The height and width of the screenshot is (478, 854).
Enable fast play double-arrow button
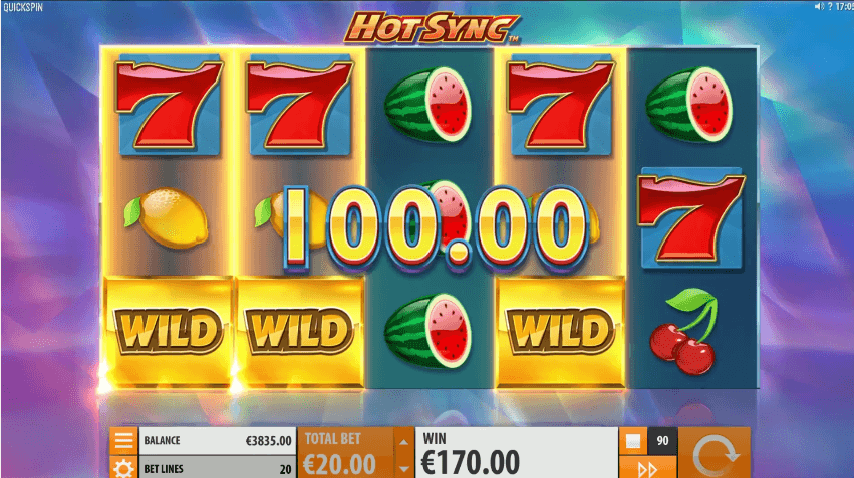(x=647, y=468)
